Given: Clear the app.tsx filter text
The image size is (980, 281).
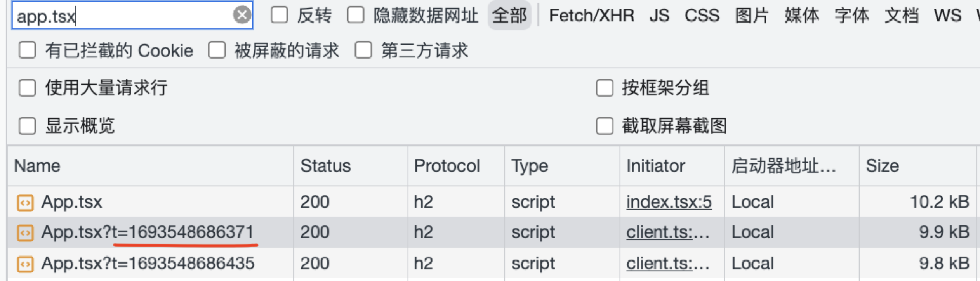Looking at the screenshot, I should pyautogui.click(x=242, y=16).
